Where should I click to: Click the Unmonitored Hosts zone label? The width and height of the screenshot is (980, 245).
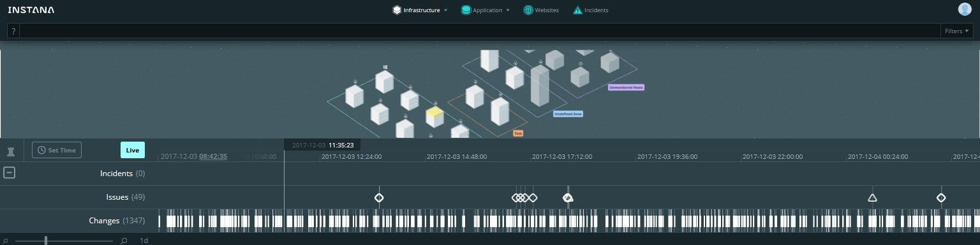pyautogui.click(x=626, y=87)
